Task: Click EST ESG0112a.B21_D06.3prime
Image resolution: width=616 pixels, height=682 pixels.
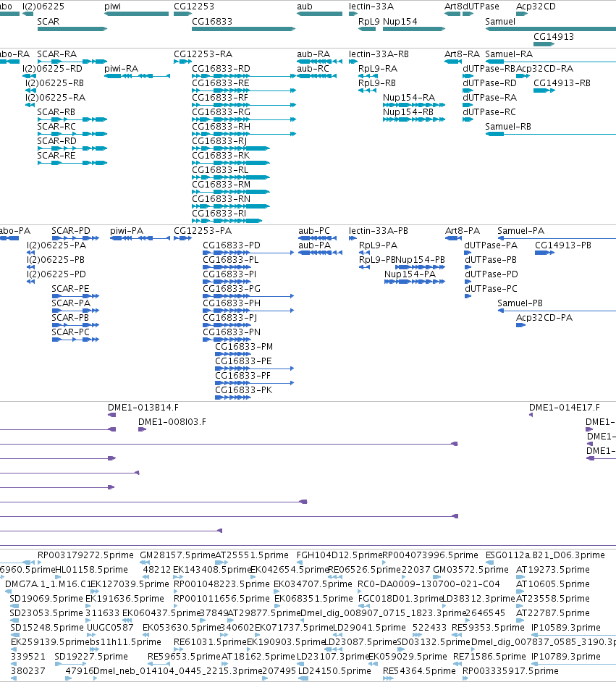Action: [x=491, y=563]
